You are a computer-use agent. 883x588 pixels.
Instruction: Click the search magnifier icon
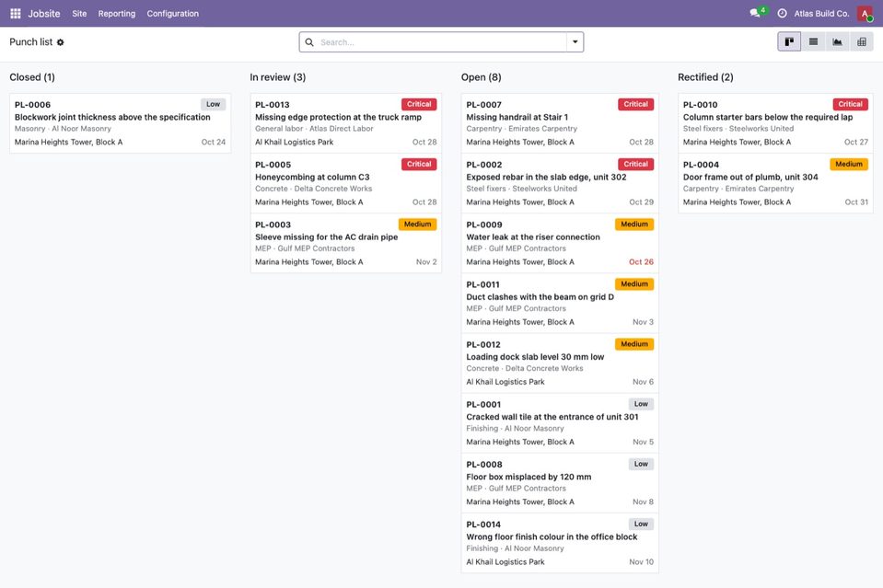pos(309,42)
